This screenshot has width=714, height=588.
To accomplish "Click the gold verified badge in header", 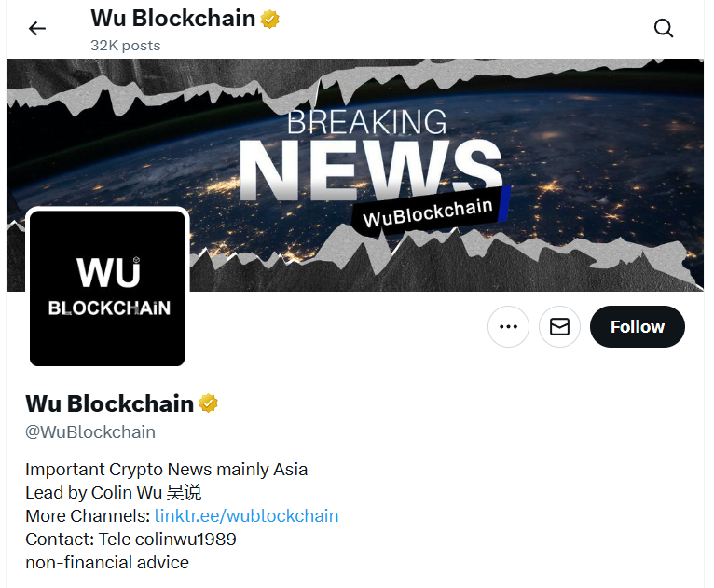I will coord(269,20).
